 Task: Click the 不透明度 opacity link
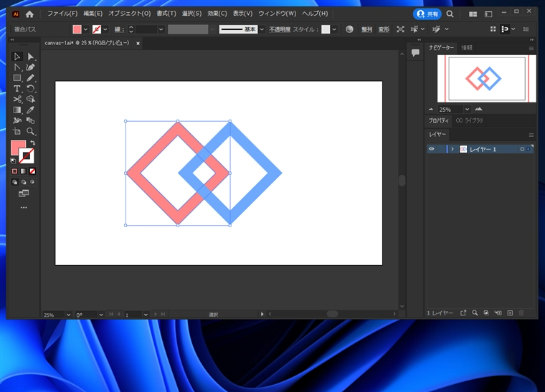point(280,29)
